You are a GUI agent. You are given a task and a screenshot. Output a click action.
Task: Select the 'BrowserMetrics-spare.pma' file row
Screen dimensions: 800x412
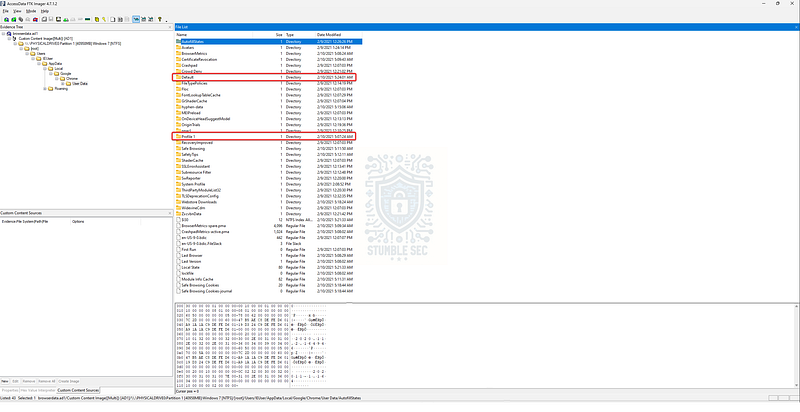coord(268,225)
